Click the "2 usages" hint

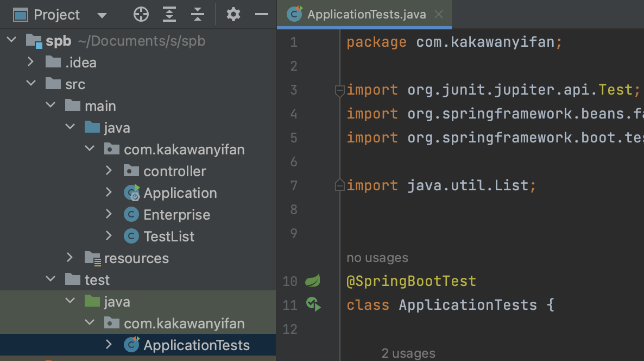coord(408,353)
